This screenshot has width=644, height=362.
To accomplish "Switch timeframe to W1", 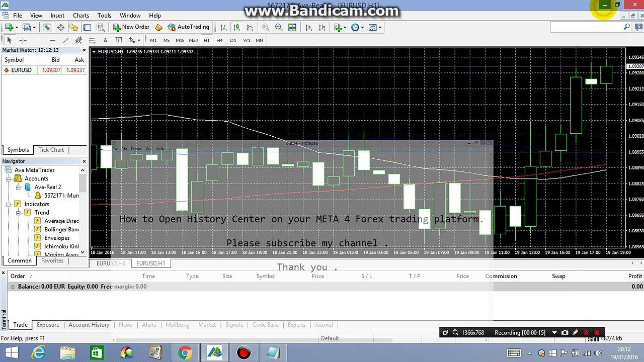I will click(x=247, y=40).
